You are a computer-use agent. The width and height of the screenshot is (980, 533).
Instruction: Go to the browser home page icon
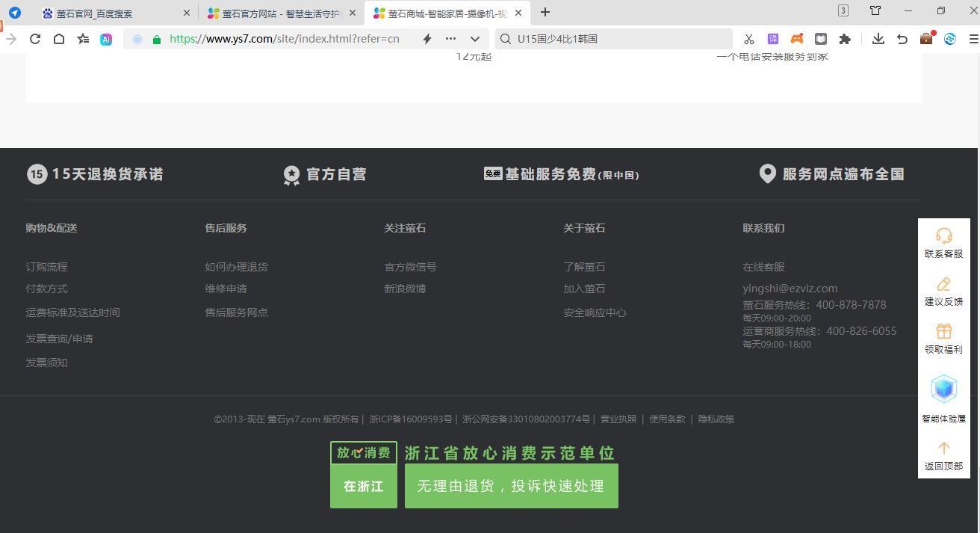pos(59,39)
